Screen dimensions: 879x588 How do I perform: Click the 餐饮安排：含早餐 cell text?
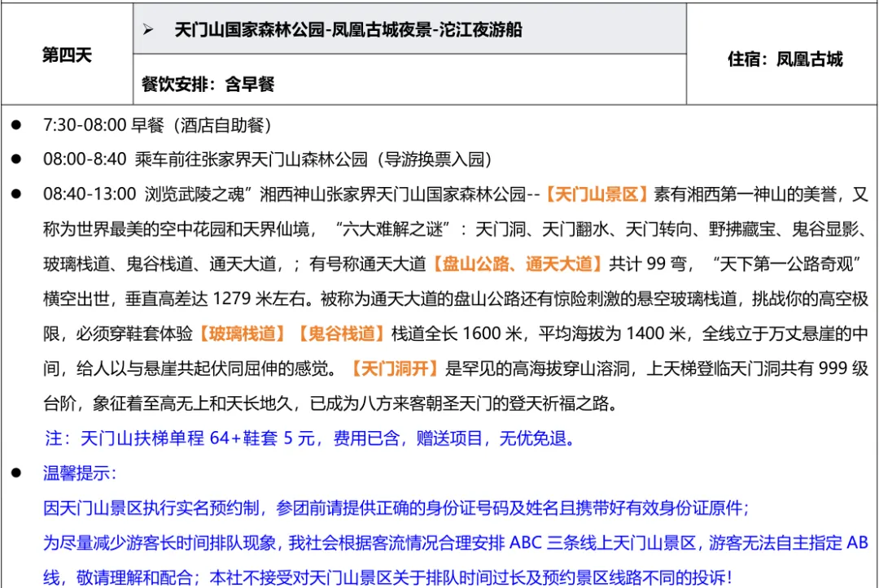(208, 84)
